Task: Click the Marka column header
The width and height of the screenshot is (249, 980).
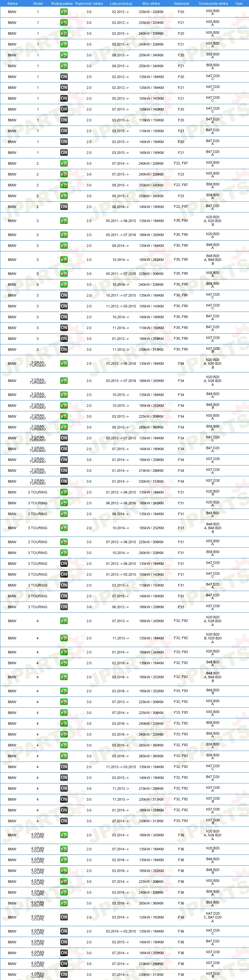Action: (x=12, y=4)
